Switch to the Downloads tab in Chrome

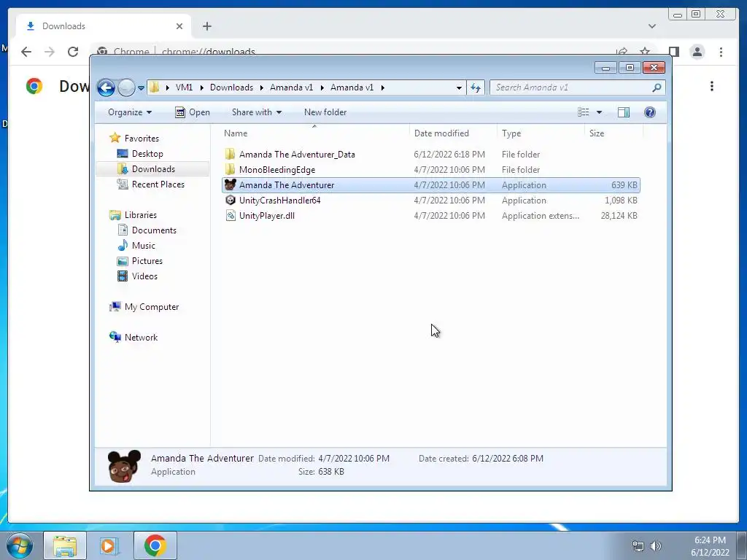click(104, 26)
